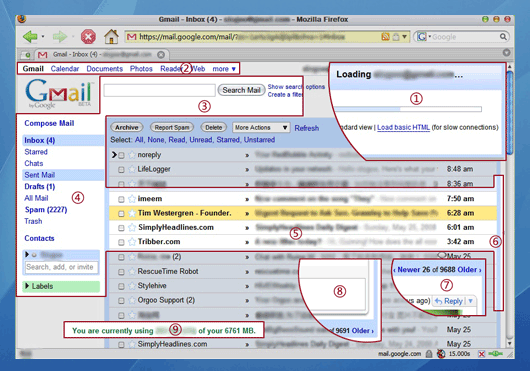This screenshot has width=530, height=371.
Task: Tick the checkbox for the Stylehive message
Action: (x=121, y=286)
